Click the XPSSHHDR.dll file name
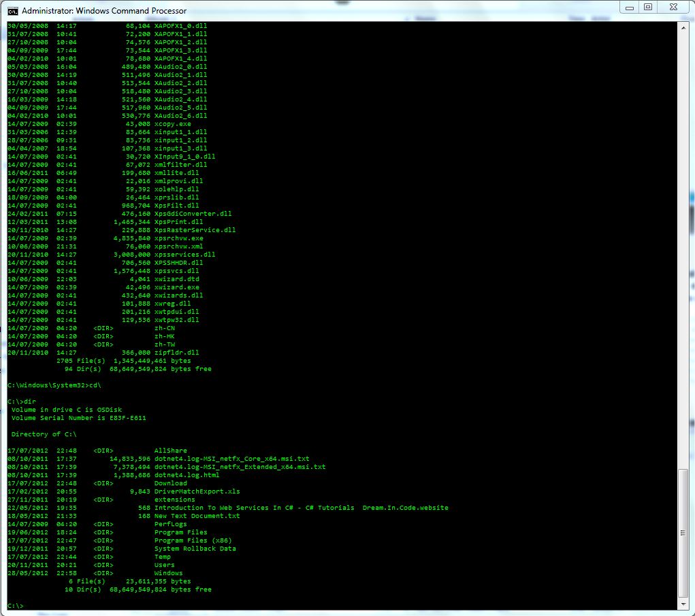The width and height of the screenshot is (695, 616). click(178, 263)
